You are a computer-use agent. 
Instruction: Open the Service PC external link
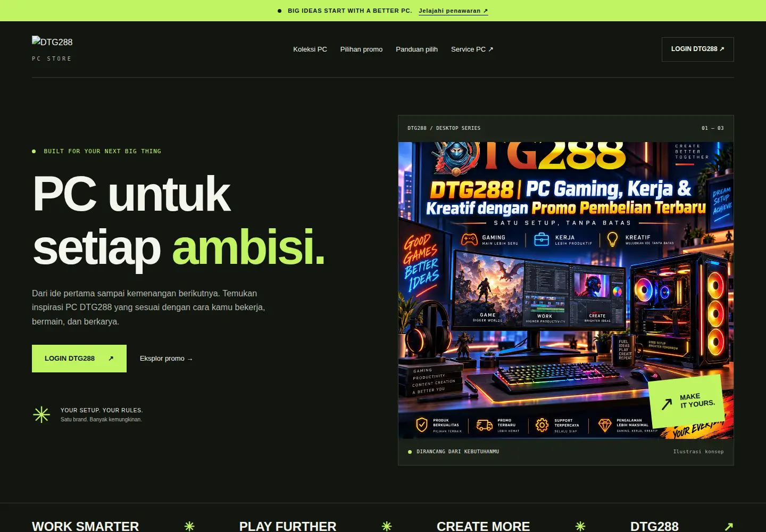click(x=472, y=49)
